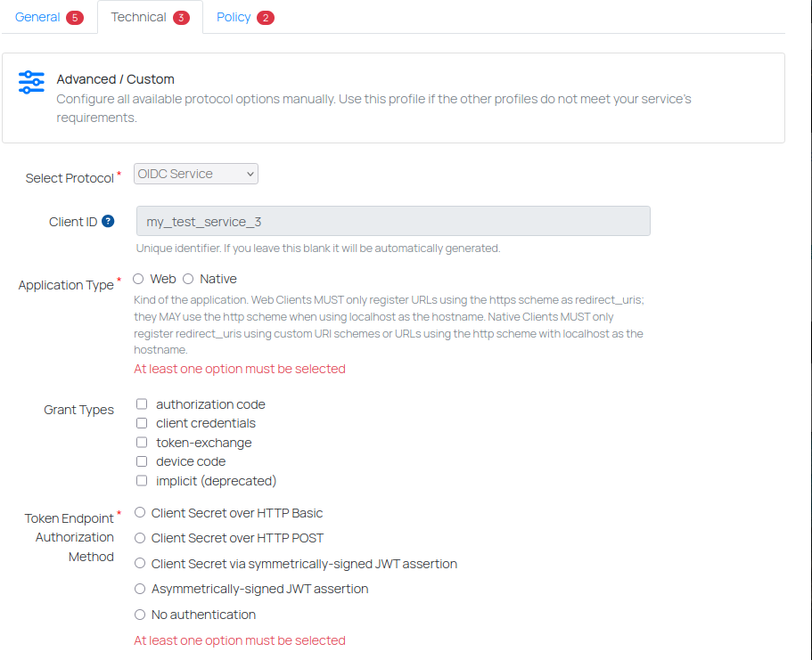Choose Web application type
The width and height of the screenshot is (812, 660).
coord(138,279)
